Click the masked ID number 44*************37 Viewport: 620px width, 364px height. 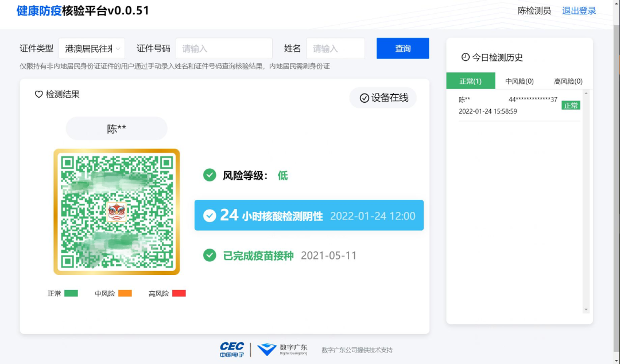coord(533,99)
